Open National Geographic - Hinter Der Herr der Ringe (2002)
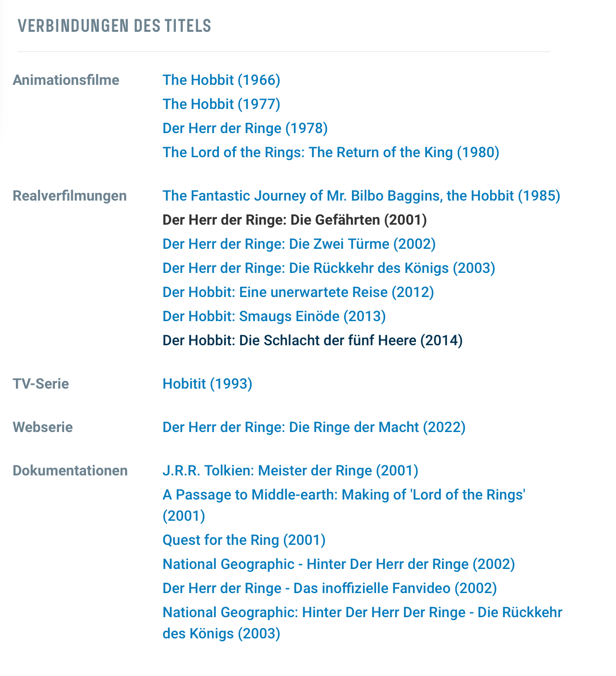 click(338, 564)
